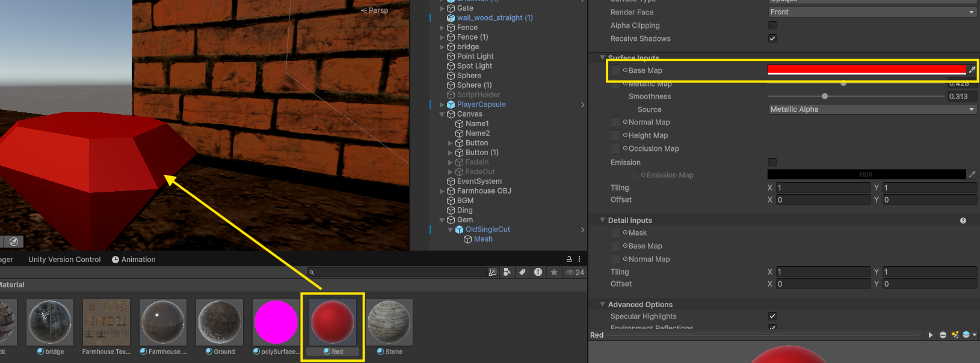980x363 pixels.
Task: Switch to the Unity Version Control tab
Action: point(64,260)
